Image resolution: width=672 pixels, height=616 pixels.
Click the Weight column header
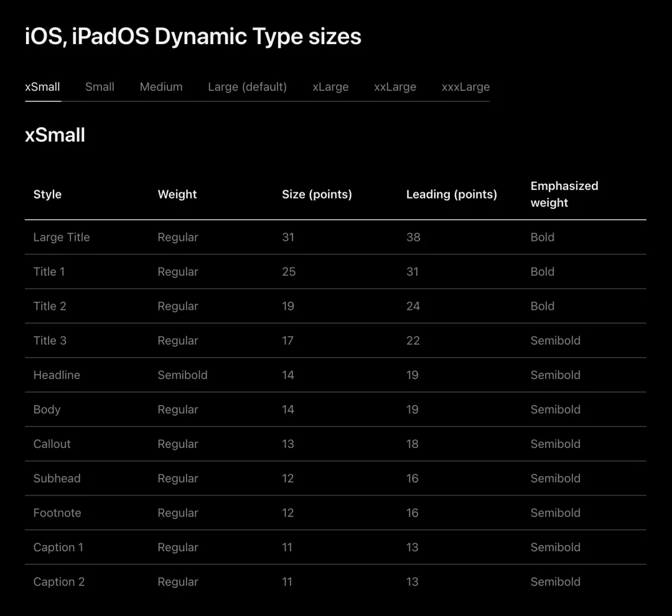pos(177,194)
